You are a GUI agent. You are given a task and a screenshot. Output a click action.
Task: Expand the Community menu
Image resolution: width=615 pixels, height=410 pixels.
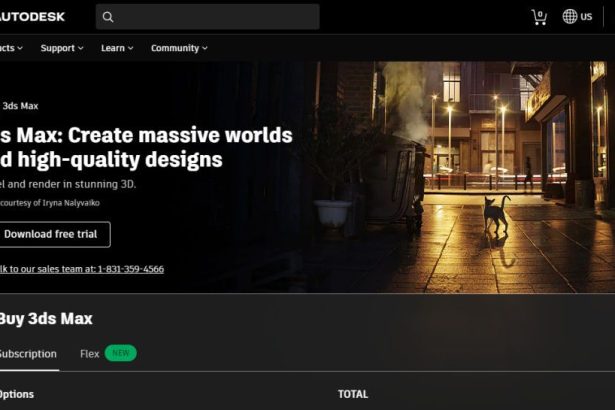[x=179, y=48]
